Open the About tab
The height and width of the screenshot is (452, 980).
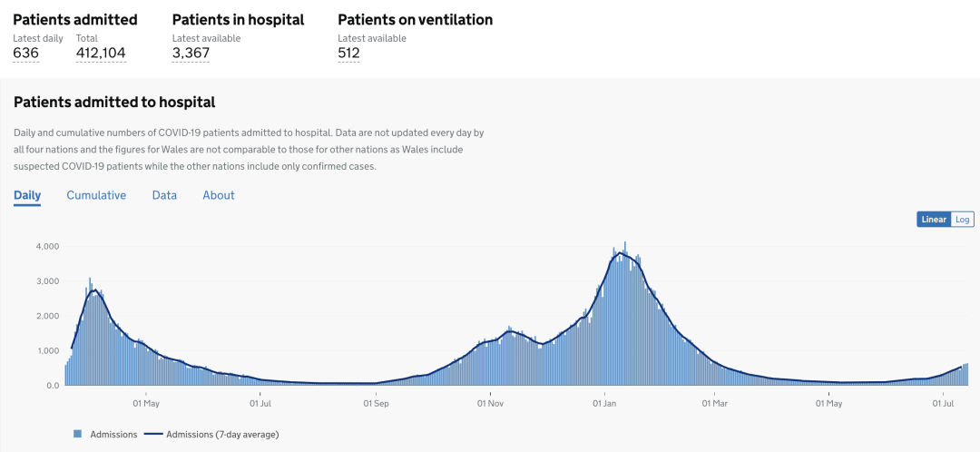click(219, 195)
